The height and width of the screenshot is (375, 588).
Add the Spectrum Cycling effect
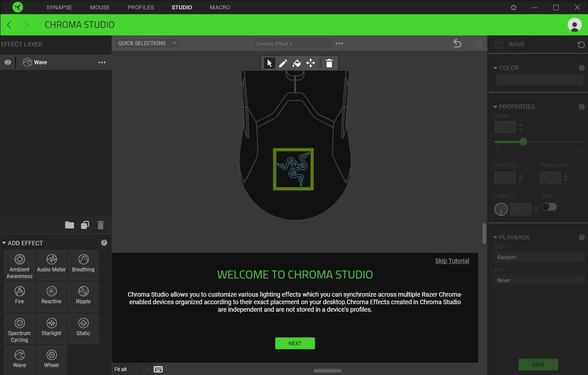[19, 329]
